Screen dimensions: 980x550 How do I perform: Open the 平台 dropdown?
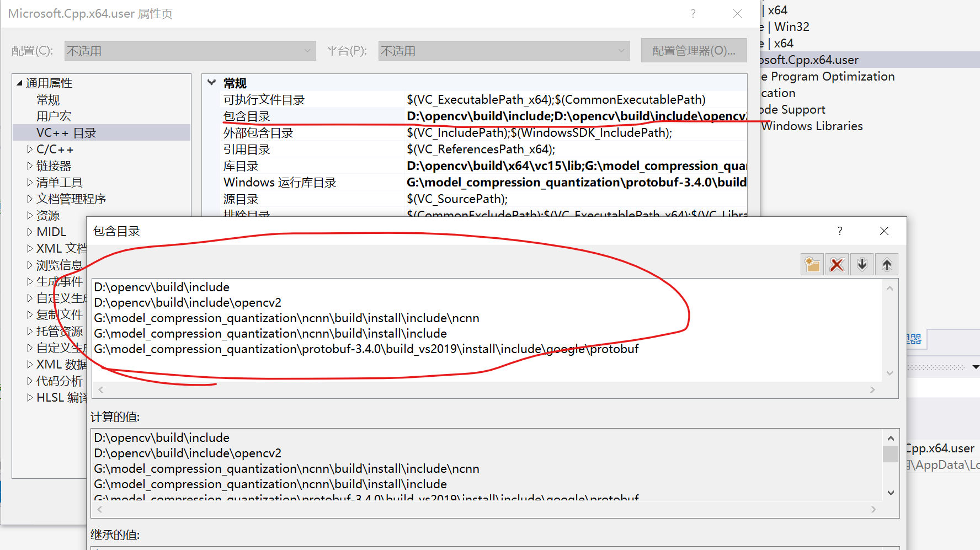tap(504, 51)
